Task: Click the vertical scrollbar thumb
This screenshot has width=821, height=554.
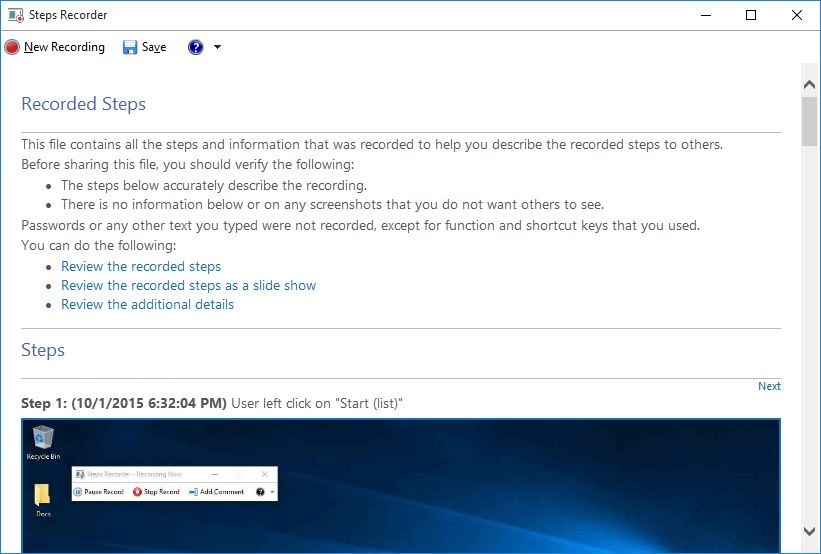Action: coord(809,122)
